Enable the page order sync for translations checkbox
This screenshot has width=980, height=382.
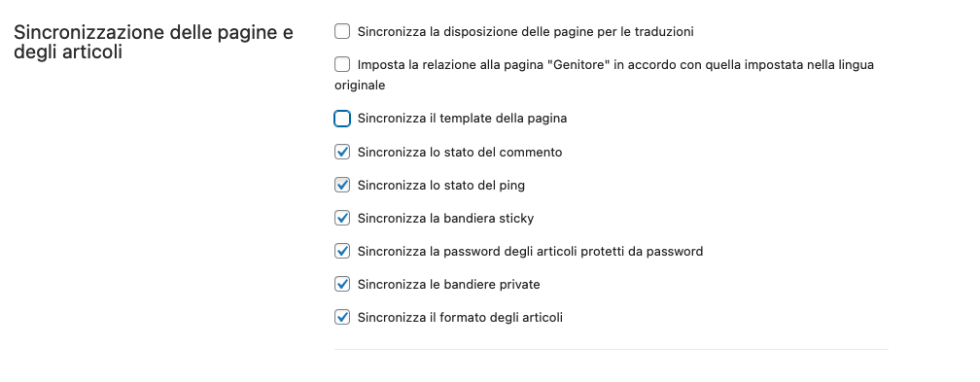point(342,31)
